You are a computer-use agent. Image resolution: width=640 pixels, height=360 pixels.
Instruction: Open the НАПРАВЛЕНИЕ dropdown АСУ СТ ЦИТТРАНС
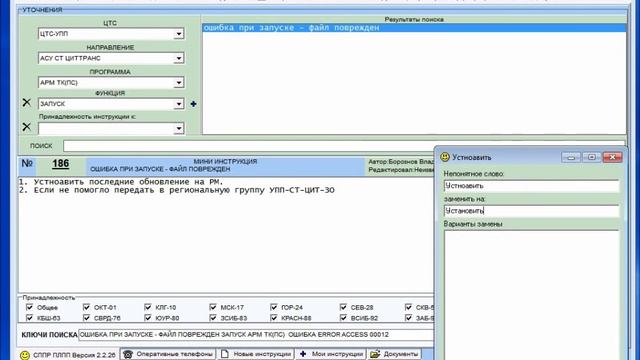[179, 58]
